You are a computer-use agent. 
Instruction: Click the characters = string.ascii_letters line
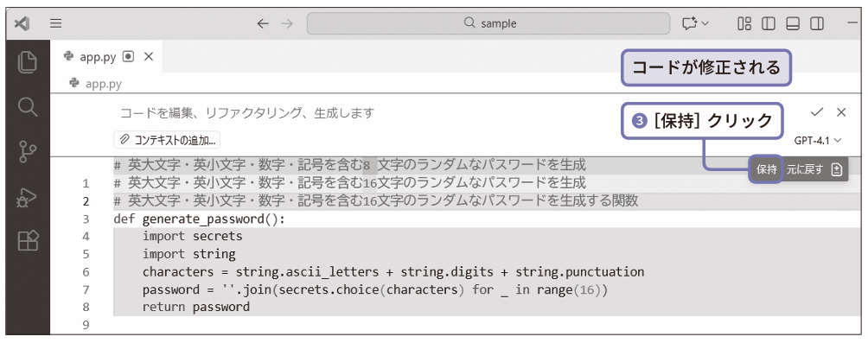pos(393,272)
